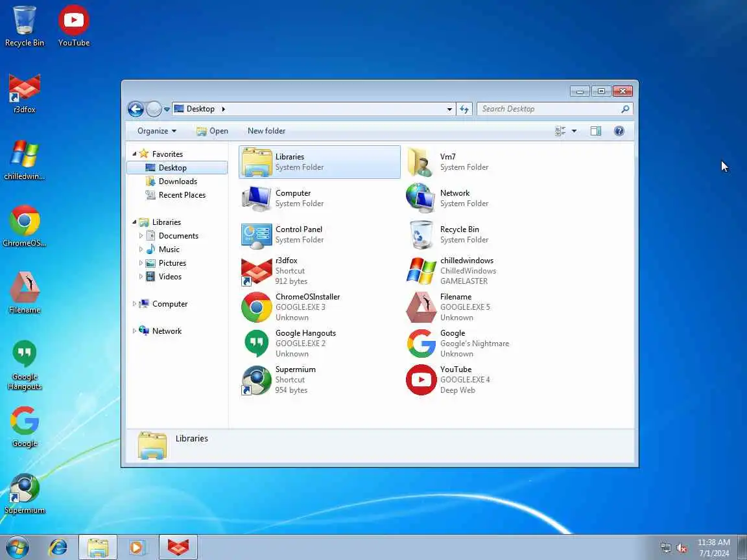Open Videos library in the navigation pane
The image size is (747, 560).
pos(170,276)
